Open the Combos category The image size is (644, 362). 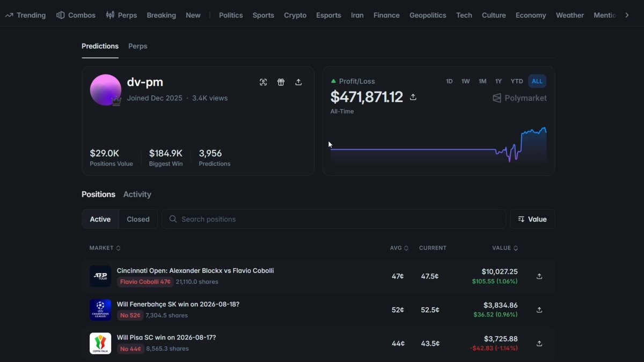click(x=76, y=15)
